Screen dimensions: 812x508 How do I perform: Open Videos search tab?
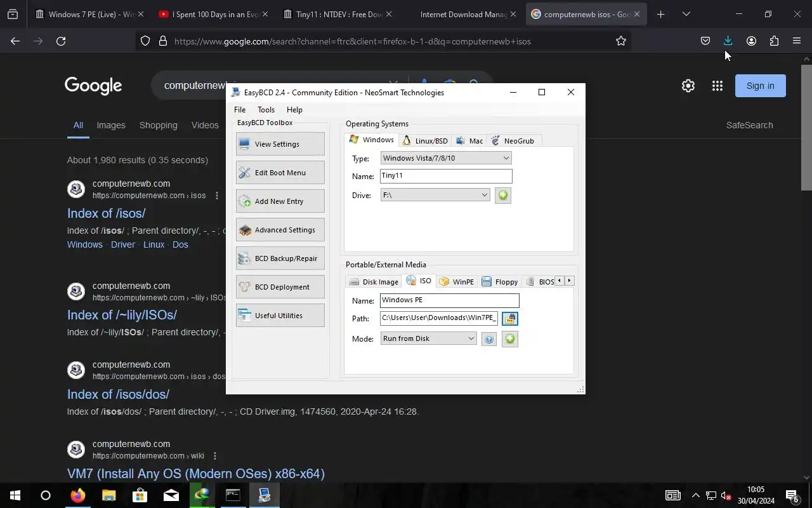coord(205,125)
